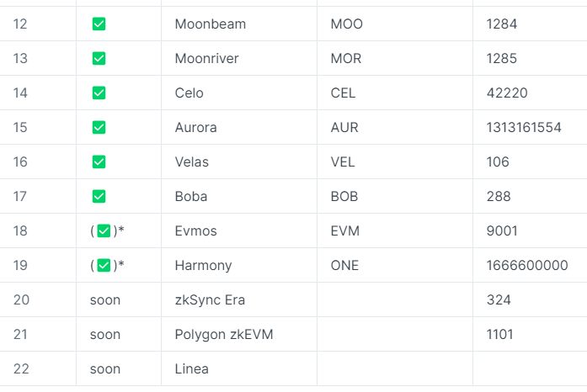Click the CEL ticker symbol cell
Image resolution: width=587 pixels, height=392 pixels.
[344, 93]
